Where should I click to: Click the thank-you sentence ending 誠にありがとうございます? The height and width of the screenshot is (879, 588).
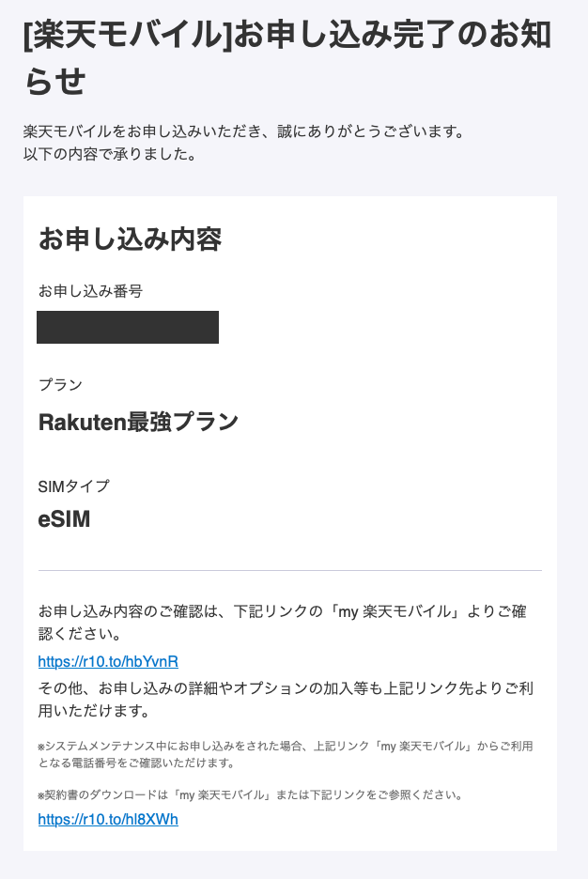tap(244, 131)
